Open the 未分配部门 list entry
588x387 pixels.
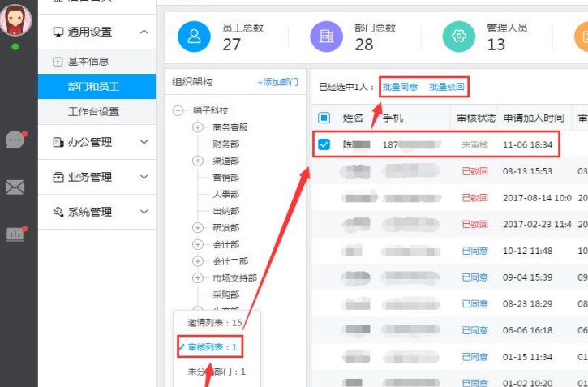217,372
